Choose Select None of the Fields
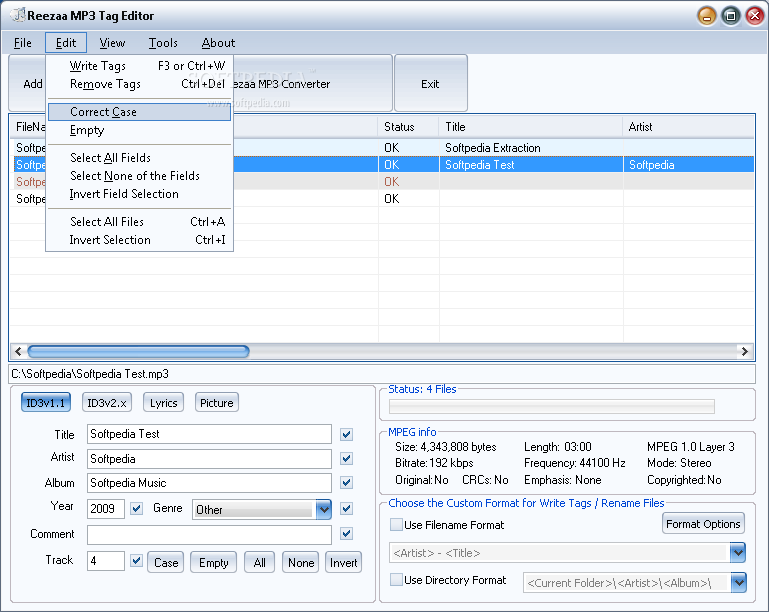This screenshot has height=612, width=769. 139,176
